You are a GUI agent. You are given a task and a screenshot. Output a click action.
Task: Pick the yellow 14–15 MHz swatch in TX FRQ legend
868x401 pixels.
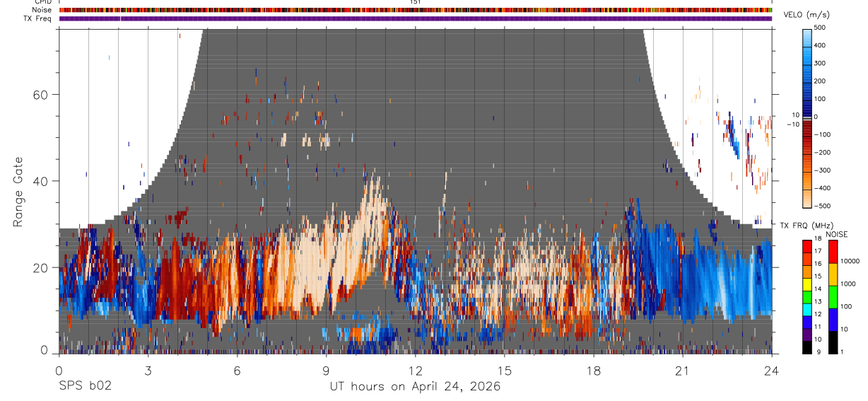807,284
